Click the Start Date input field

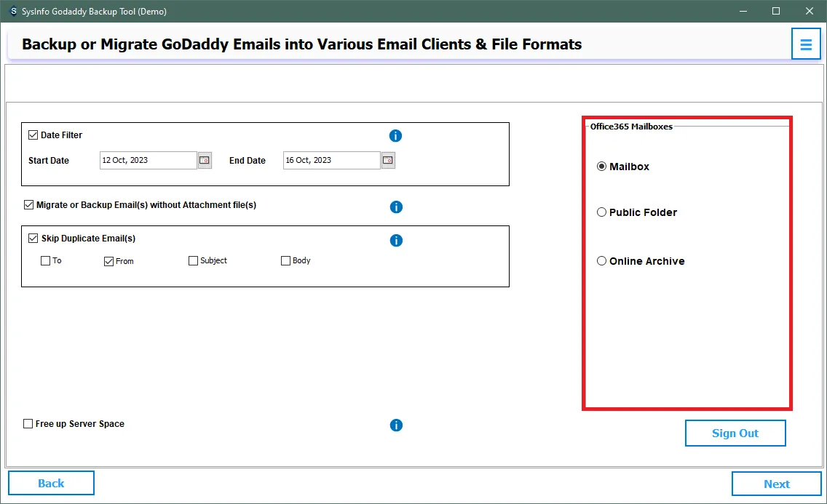(149, 160)
